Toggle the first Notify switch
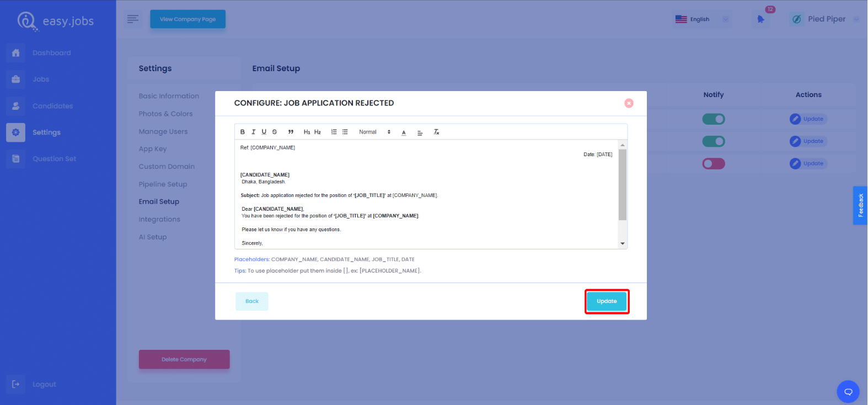Image resolution: width=868 pixels, height=405 pixels. tap(714, 119)
